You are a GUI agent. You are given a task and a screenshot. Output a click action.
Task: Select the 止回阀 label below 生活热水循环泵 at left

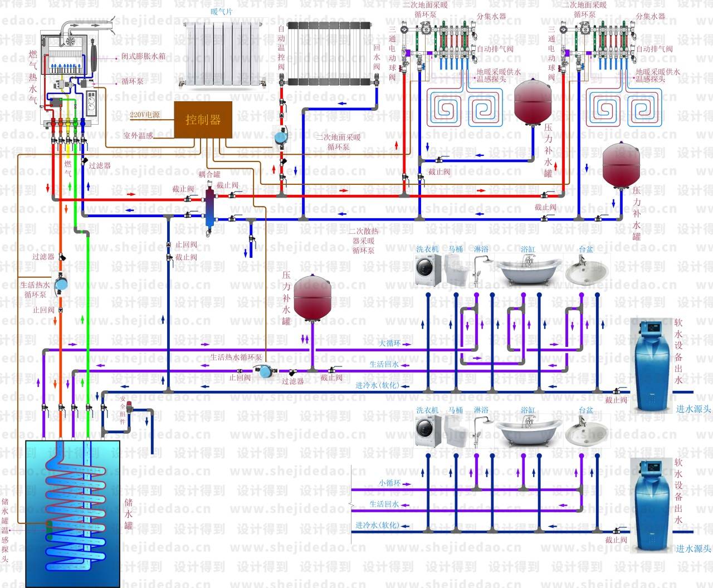(43, 310)
